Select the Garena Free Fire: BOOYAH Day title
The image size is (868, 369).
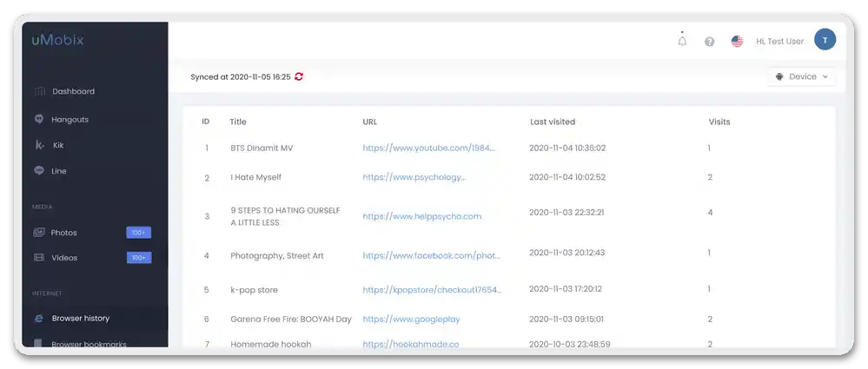[291, 320]
